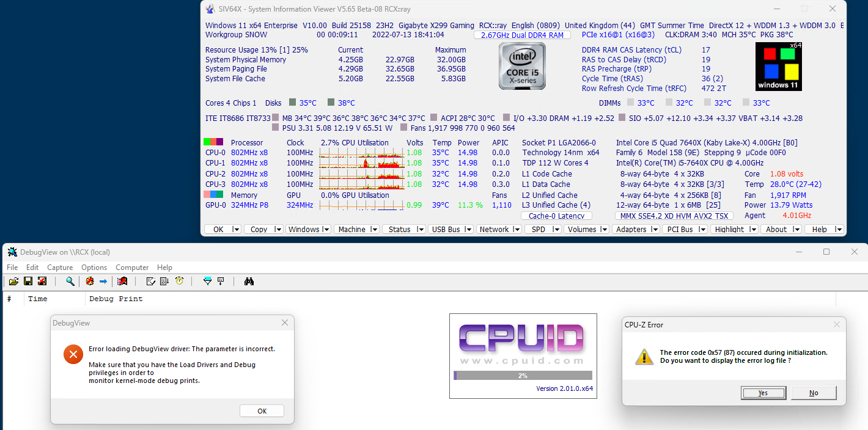Click the 2.67GHz Dual DDR4 RAM button
The height and width of the screenshot is (430, 868).
[x=522, y=35]
